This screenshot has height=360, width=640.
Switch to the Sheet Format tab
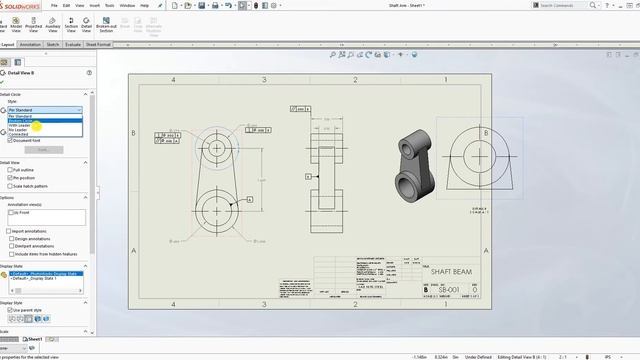point(98,44)
